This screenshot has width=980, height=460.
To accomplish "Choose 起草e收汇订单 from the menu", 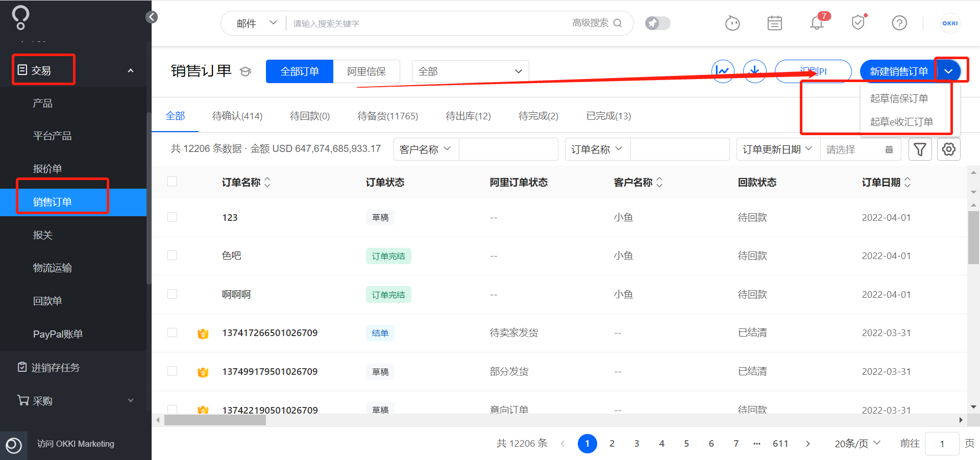I will tap(902, 122).
